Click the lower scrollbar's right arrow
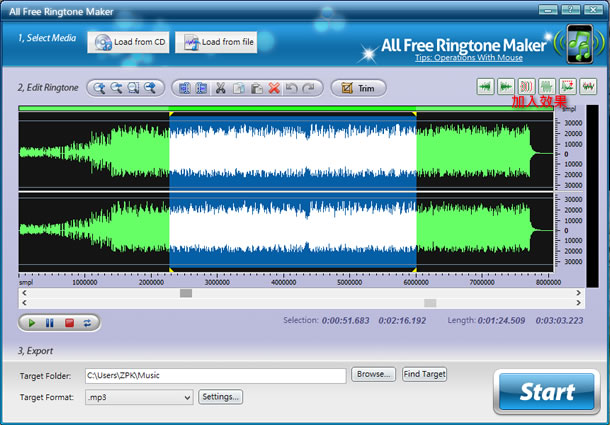 [x=578, y=303]
